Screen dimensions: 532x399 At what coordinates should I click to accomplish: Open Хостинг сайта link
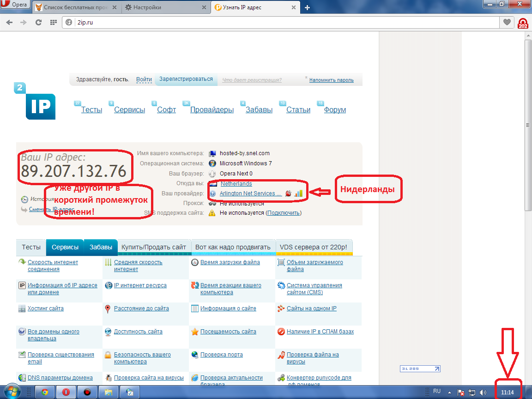click(45, 308)
